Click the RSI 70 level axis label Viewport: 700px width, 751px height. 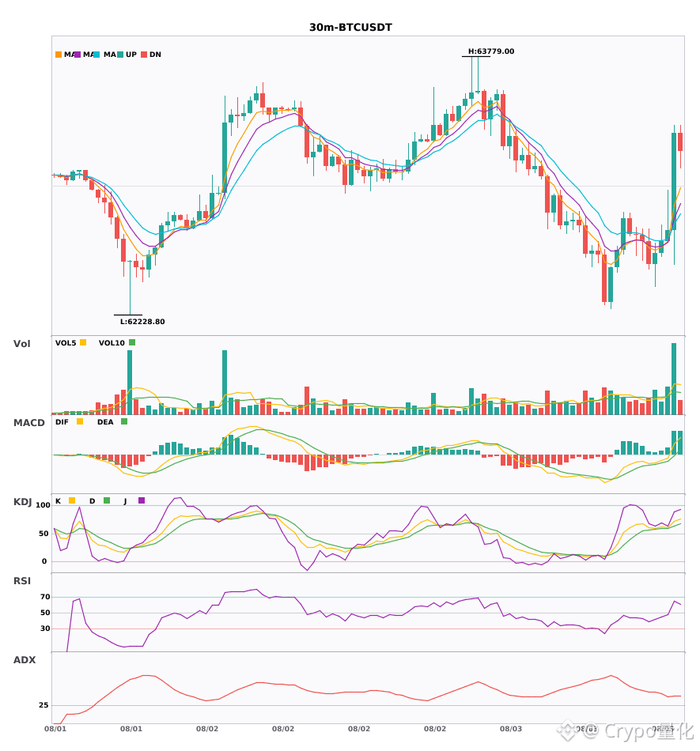coord(45,597)
